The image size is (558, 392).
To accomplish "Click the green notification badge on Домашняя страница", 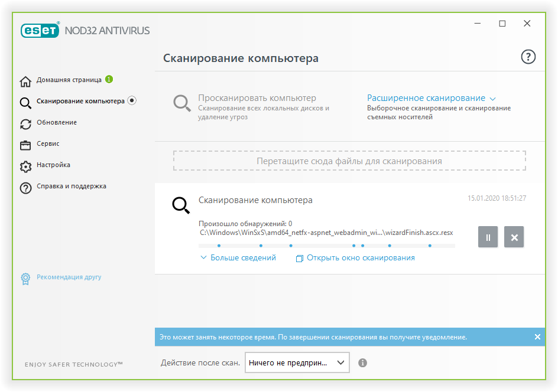I will click(x=109, y=79).
